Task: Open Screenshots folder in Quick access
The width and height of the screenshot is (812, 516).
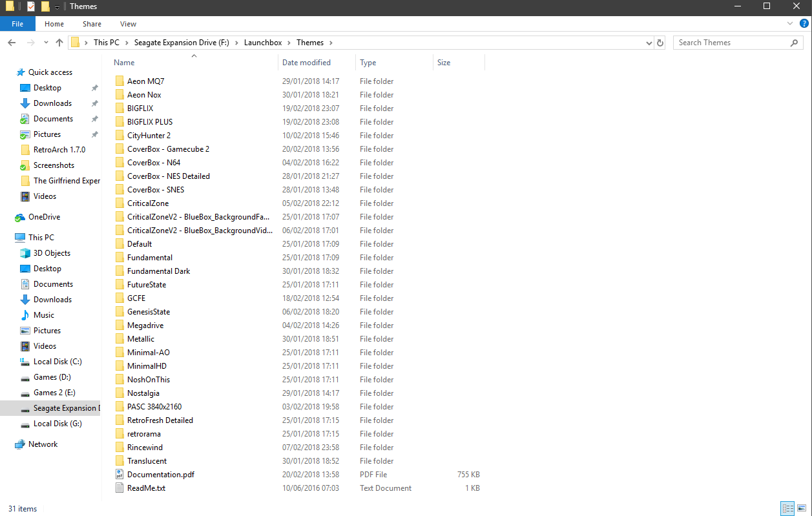Action: (54, 165)
